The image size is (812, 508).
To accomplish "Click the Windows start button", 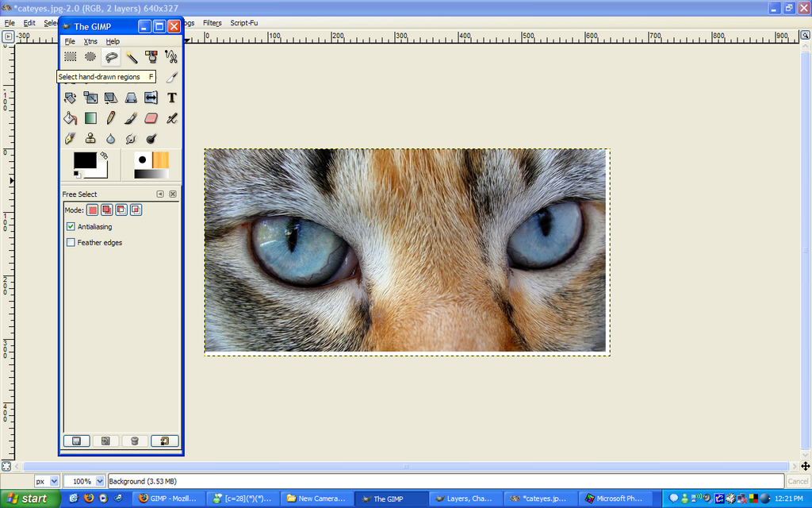I will click(x=30, y=498).
